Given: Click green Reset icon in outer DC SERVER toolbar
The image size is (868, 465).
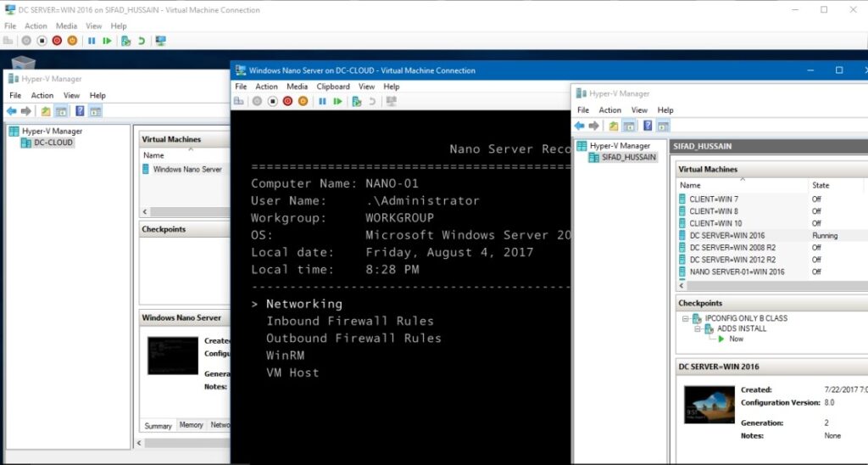Looking at the screenshot, I should 107,41.
